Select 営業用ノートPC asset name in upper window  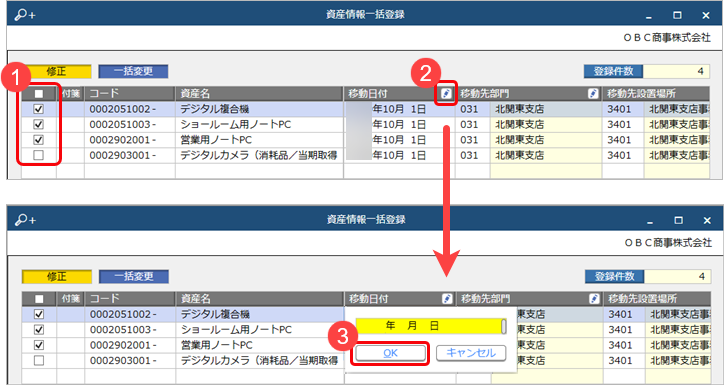pyautogui.click(x=259, y=140)
